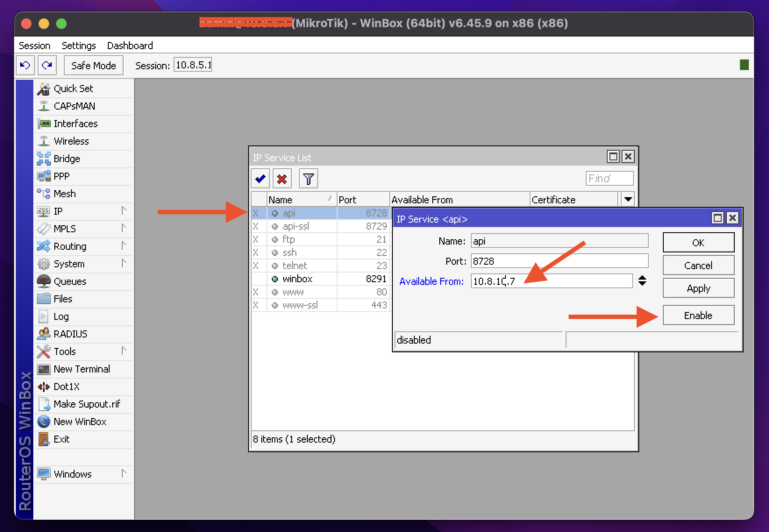
Task: Sort by Available From column header
Action: (x=459, y=199)
